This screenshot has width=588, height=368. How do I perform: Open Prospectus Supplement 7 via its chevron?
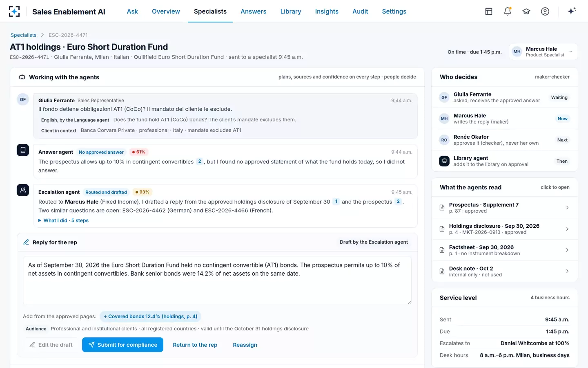(x=567, y=208)
